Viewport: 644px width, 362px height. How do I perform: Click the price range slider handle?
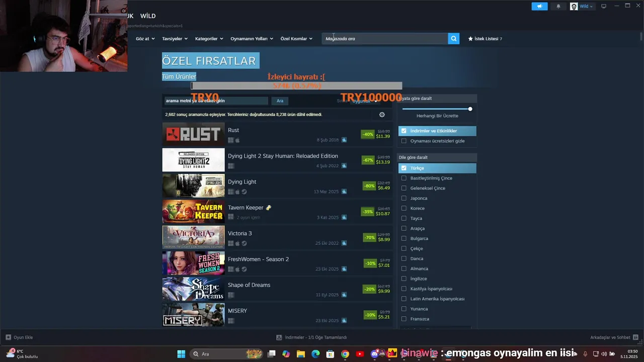pyautogui.click(x=470, y=109)
